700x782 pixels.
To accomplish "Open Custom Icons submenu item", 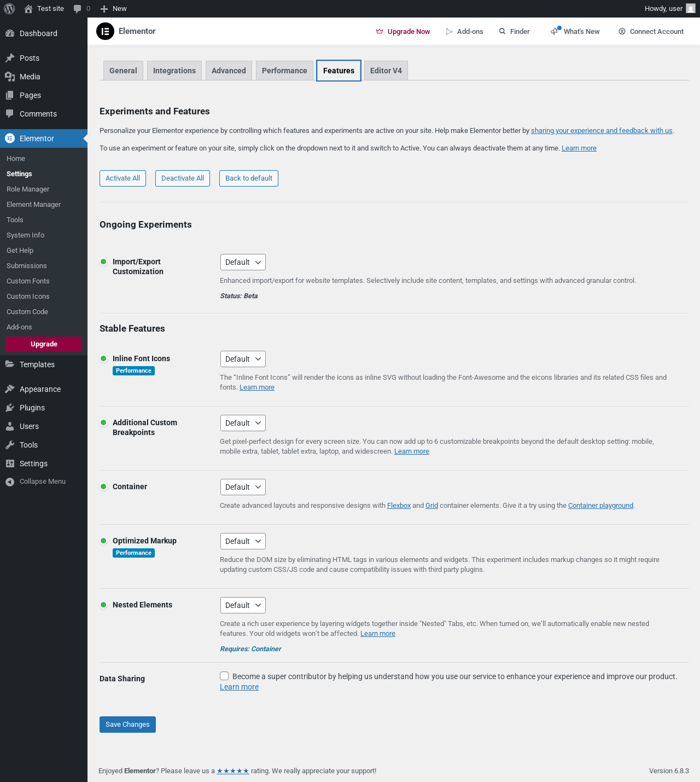I will (x=28, y=297).
